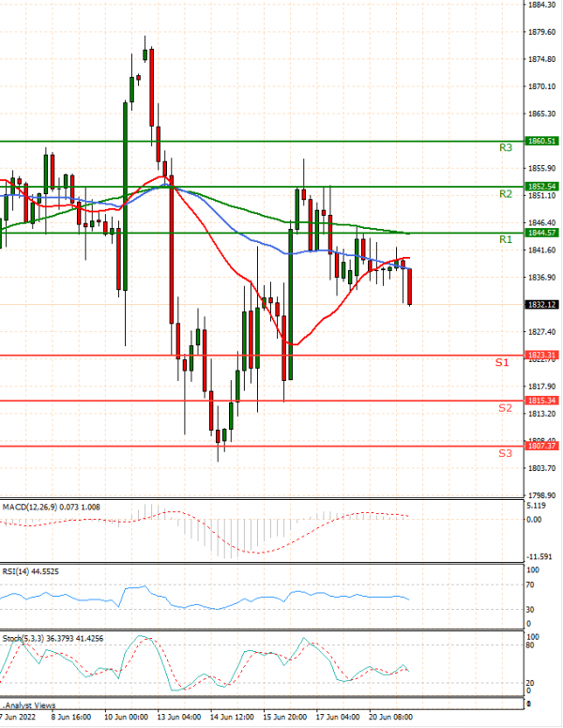Click the RSI scale level 70

[531, 585]
